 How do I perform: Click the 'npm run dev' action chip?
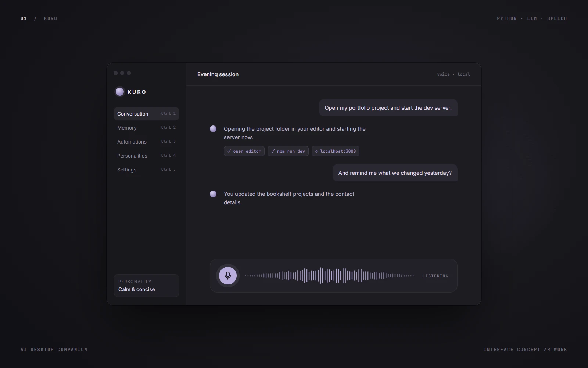tap(288, 151)
